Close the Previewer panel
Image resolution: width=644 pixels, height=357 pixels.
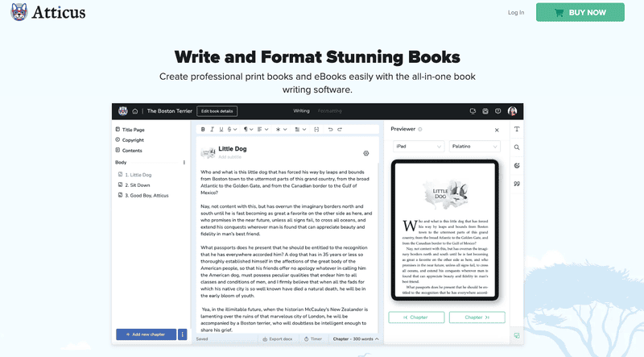point(497,130)
